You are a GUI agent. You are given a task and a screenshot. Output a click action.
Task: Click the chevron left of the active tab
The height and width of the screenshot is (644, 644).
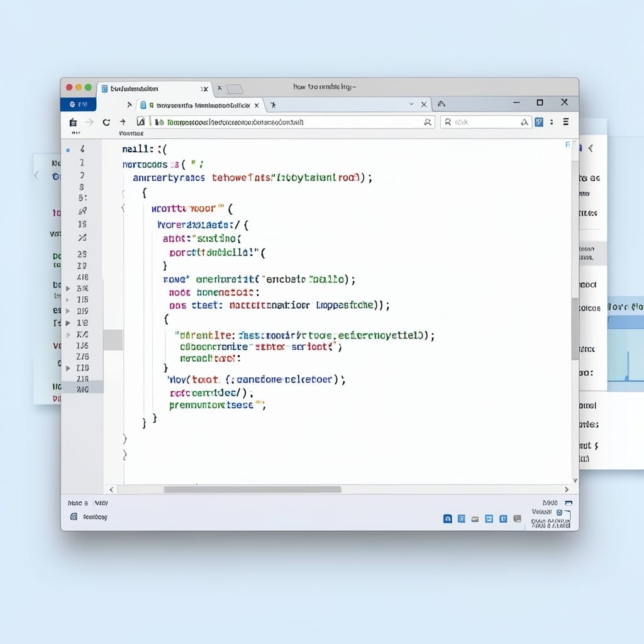(x=130, y=105)
